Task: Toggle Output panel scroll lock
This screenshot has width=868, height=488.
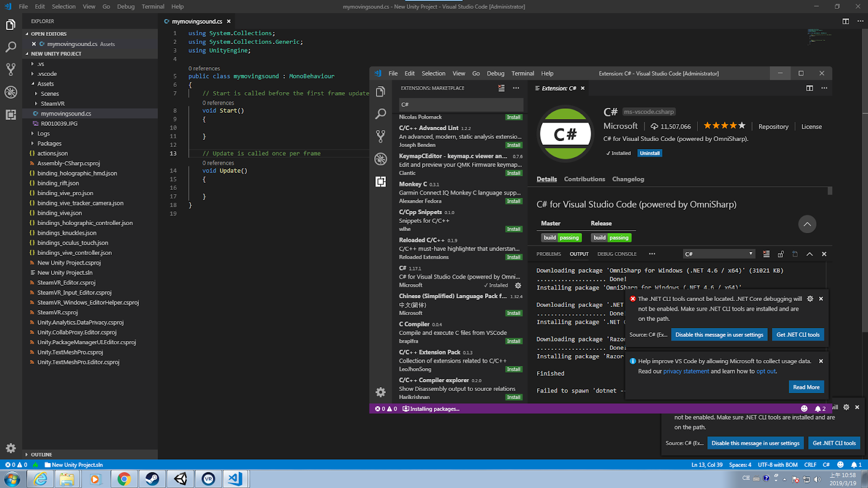Action: [x=781, y=254]
